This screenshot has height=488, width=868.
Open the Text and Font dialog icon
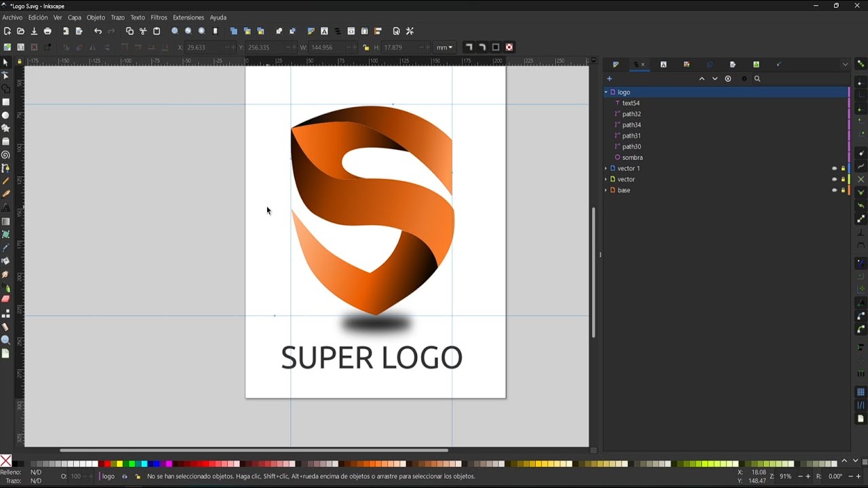[324, 31]
